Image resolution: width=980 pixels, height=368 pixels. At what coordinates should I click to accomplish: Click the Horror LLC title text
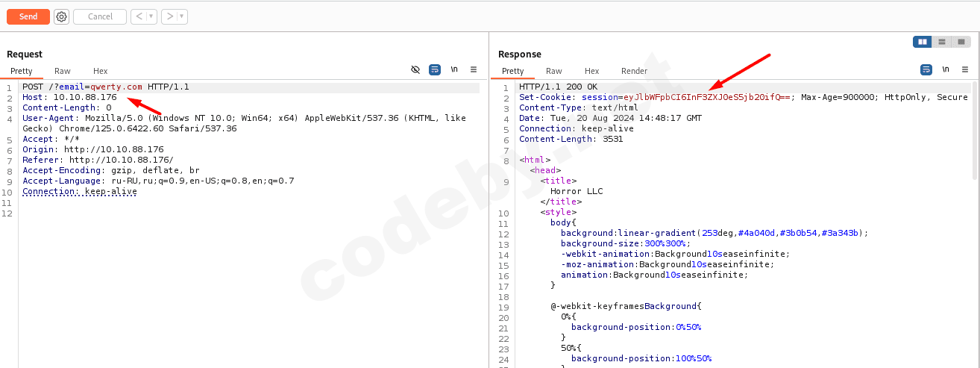577,191
